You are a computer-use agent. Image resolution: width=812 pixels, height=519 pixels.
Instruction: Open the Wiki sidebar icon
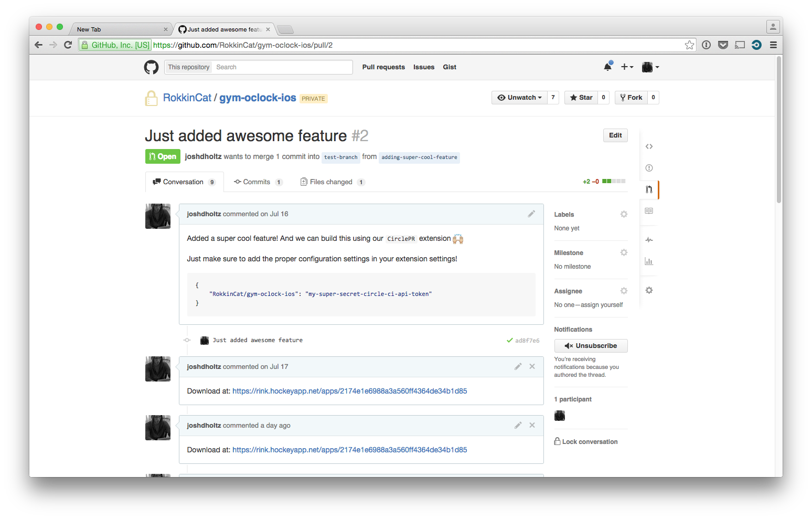pos(649,211)
